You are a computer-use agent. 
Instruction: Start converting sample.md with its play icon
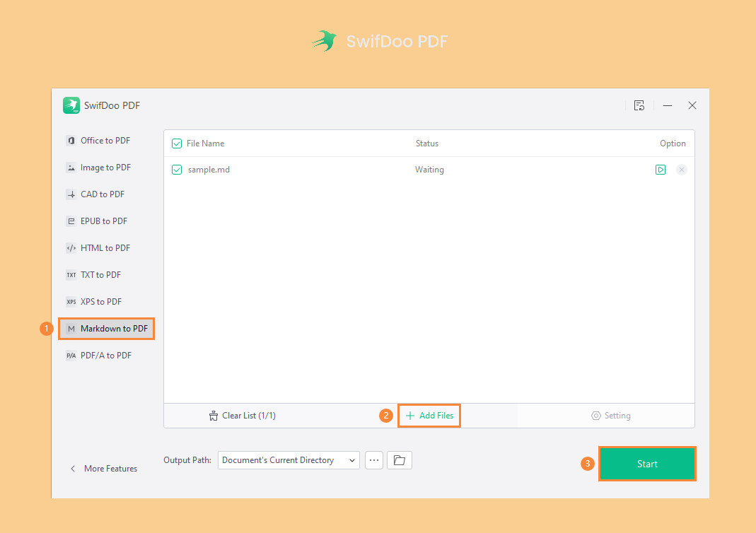tap(661, 170)
